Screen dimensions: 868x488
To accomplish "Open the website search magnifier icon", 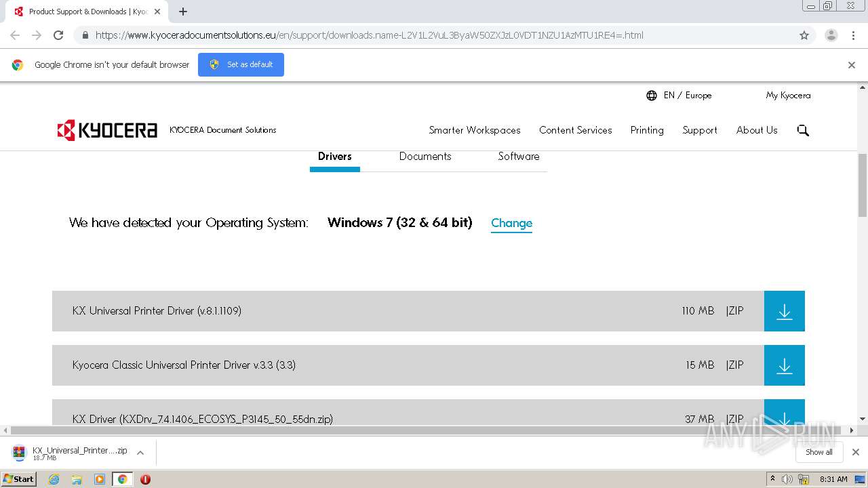I will pos(803,130).
